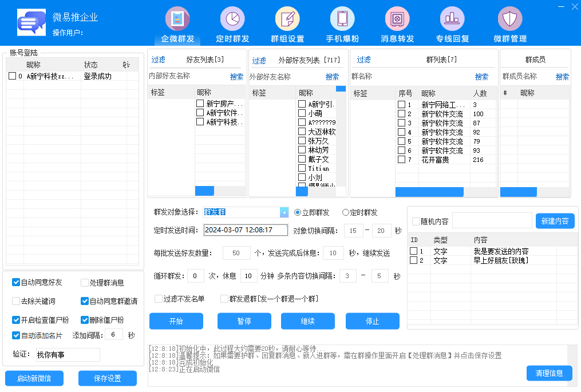The image size is (581, 392).
Task: Check group 花开富贵 checkbox
Action: (x=401, y=160)
